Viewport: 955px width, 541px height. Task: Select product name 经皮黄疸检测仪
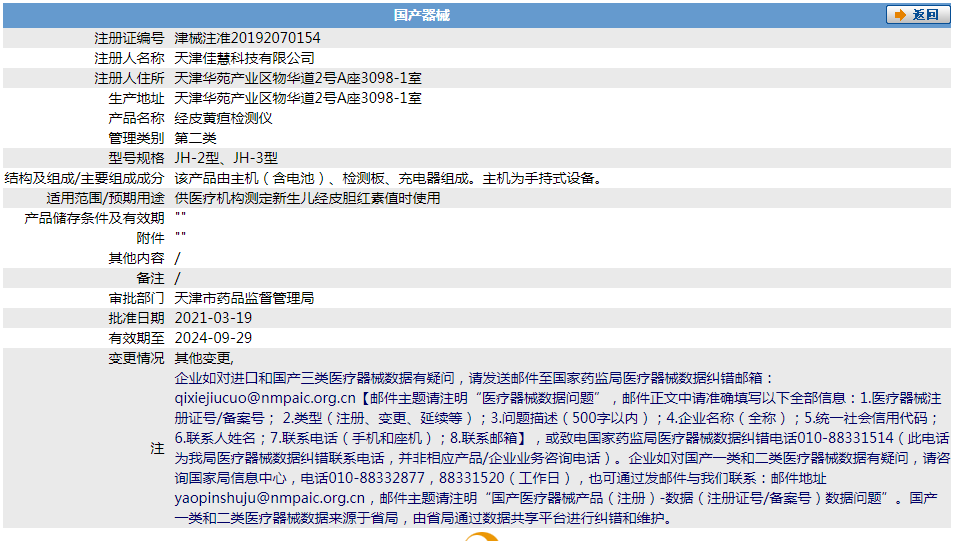point(224,118)
